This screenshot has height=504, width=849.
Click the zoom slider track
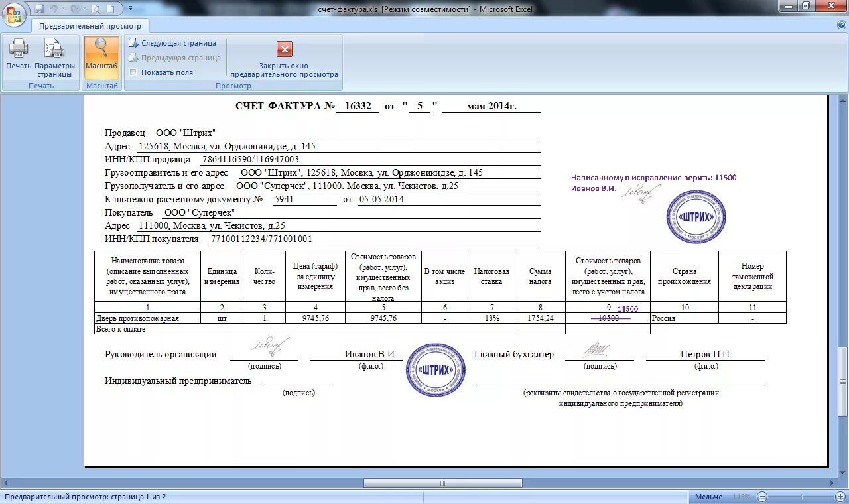pos(801,497)
